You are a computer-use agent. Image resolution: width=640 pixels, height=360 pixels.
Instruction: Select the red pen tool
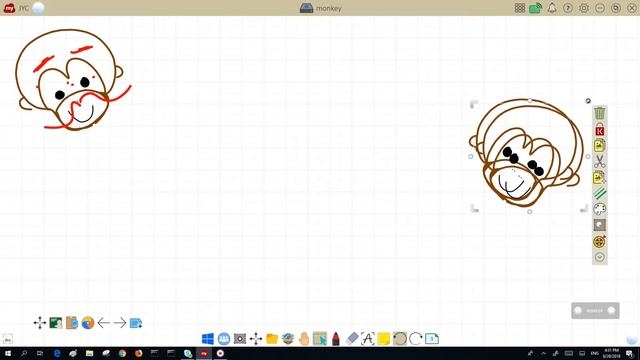336,339
